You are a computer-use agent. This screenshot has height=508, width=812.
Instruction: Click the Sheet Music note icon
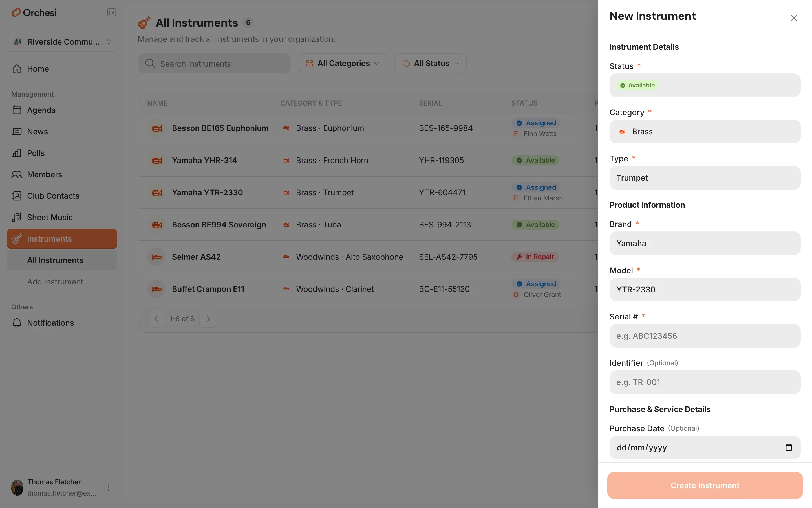click(17, 217)
